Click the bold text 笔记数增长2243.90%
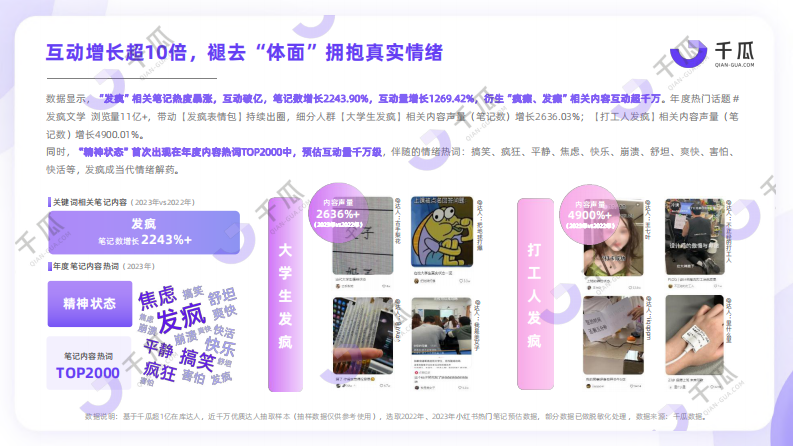This screenshot has width=793, height=446. point(321,99)
